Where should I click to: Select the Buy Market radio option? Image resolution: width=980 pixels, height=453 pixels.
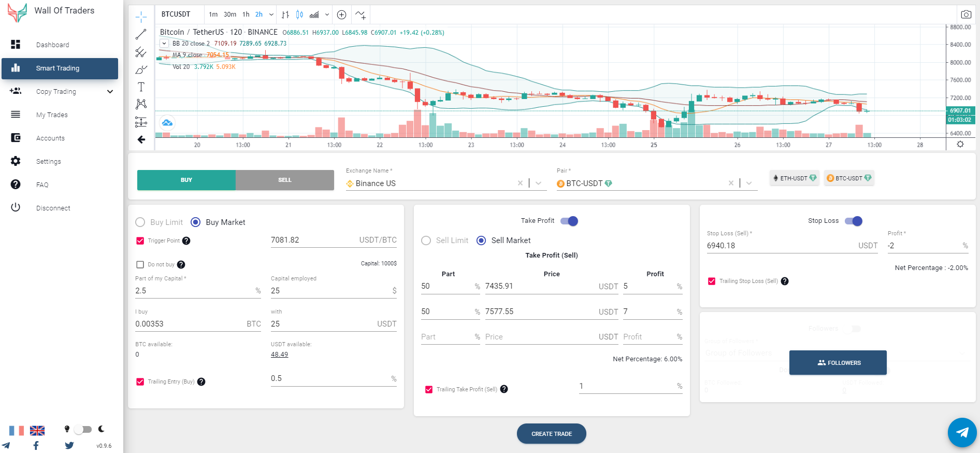tap(196, 222)
